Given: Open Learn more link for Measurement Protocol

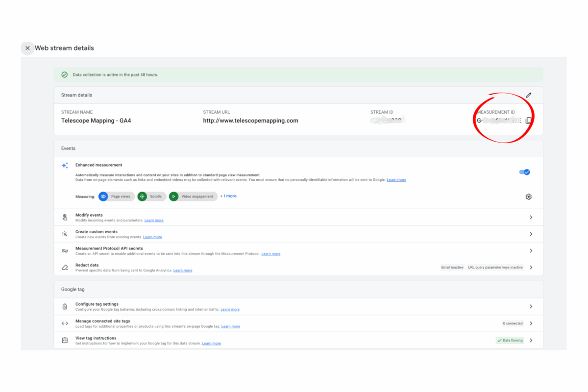Looking at the screenshot, I should (x=271, y=254).
